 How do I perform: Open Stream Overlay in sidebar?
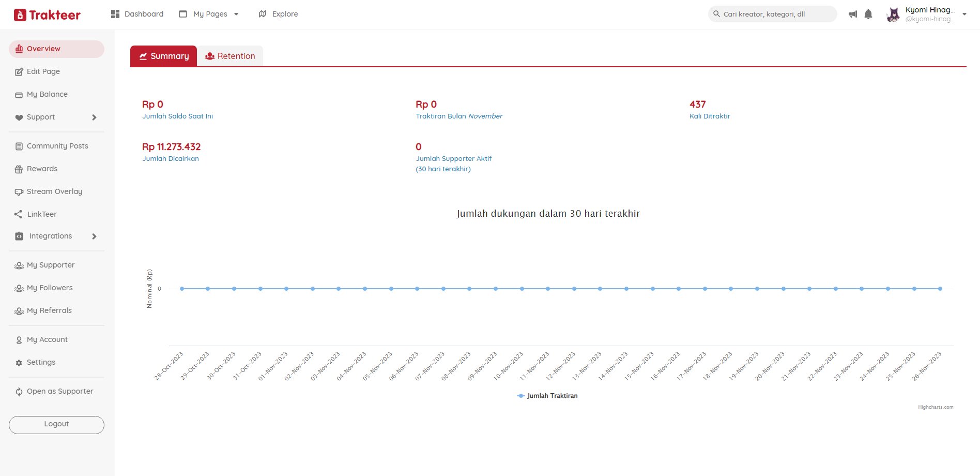tap(54, 191)
